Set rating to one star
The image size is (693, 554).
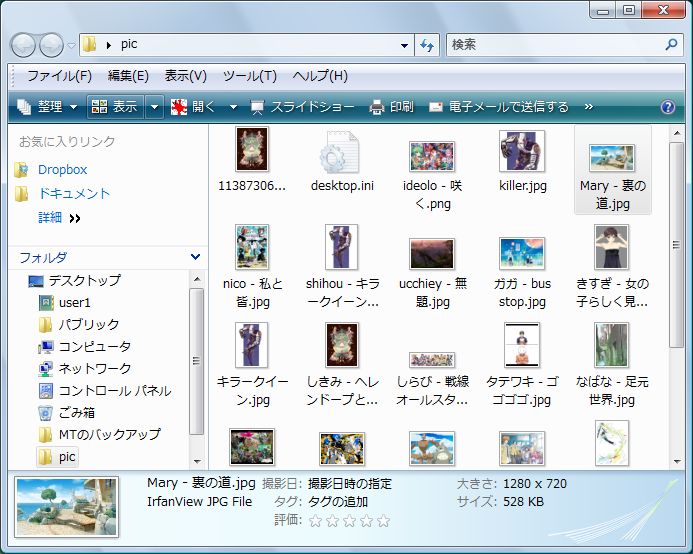pos(315,521)
